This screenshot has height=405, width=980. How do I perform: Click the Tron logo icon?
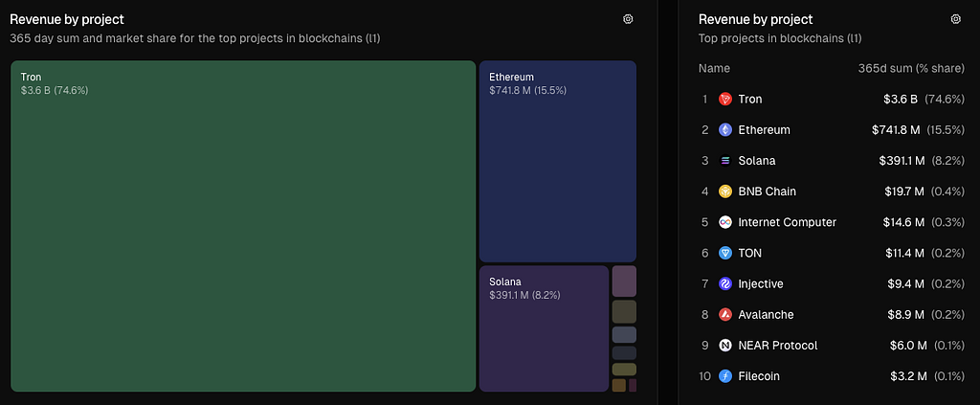(725, 99)
